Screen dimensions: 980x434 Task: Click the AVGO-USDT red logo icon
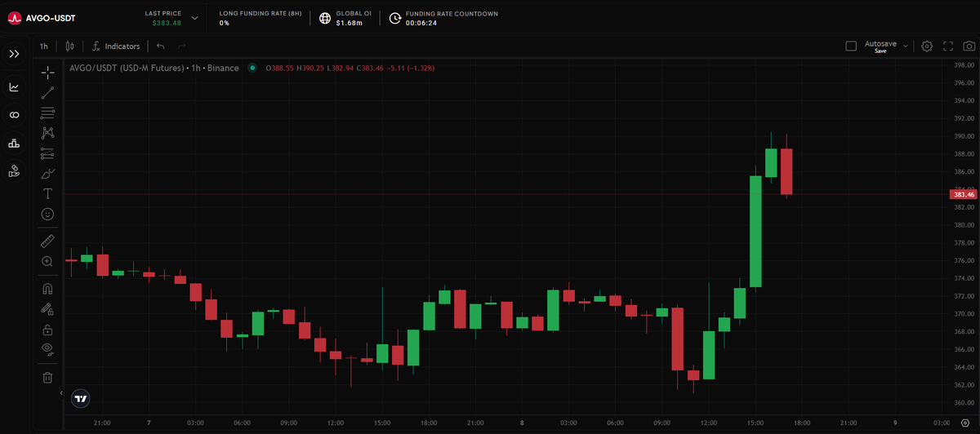(14, 17)
